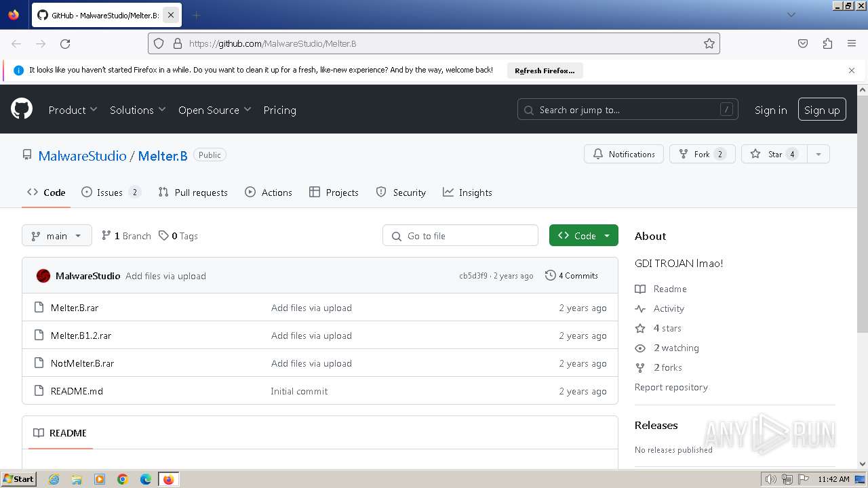
Task: View the 2 watching link
Action: coord(667,348)
